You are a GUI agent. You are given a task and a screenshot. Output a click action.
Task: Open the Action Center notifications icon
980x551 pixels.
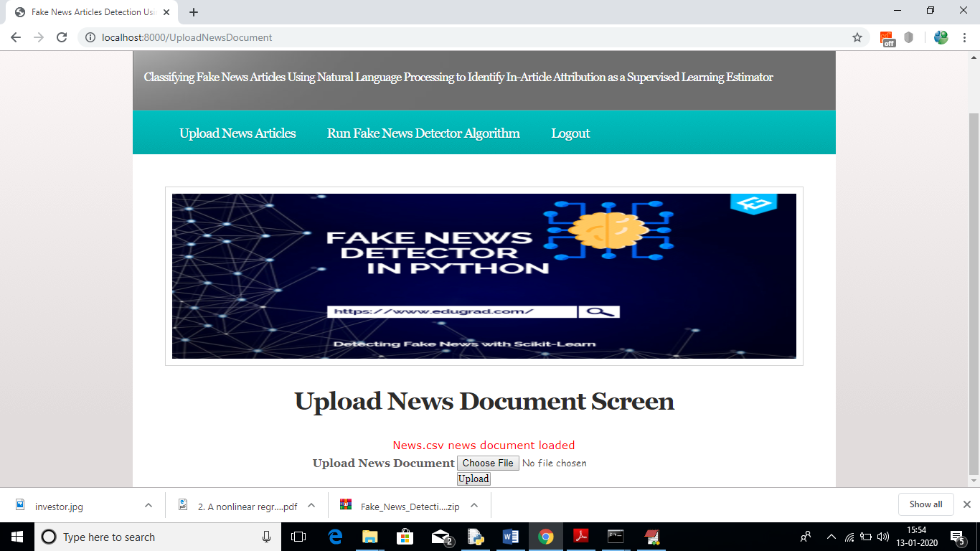click(x=957, y=537)
